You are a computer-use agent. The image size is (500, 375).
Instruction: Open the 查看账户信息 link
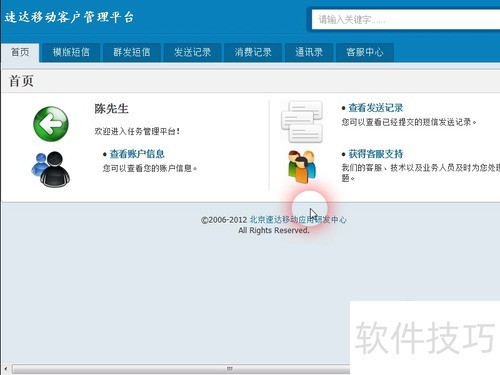point(137,154)
